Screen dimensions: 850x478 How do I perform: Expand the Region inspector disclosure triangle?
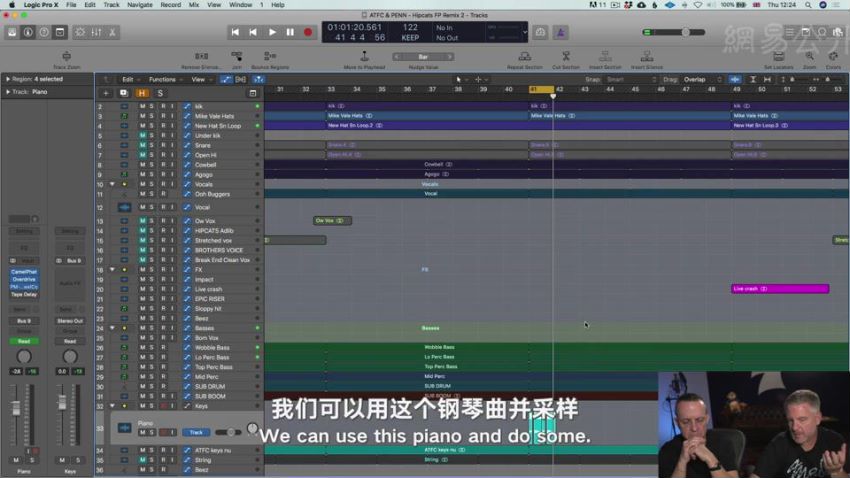pos(8,79)
